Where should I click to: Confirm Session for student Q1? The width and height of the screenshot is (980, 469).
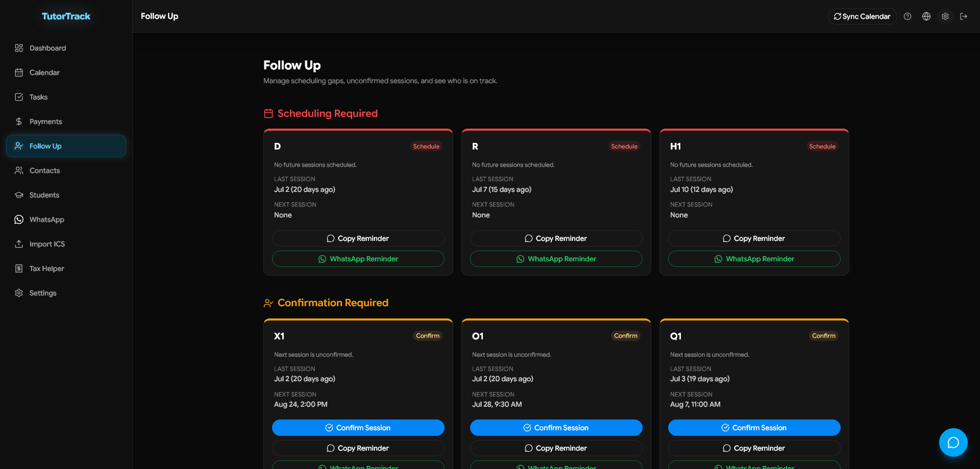click(x=754, y=428)
